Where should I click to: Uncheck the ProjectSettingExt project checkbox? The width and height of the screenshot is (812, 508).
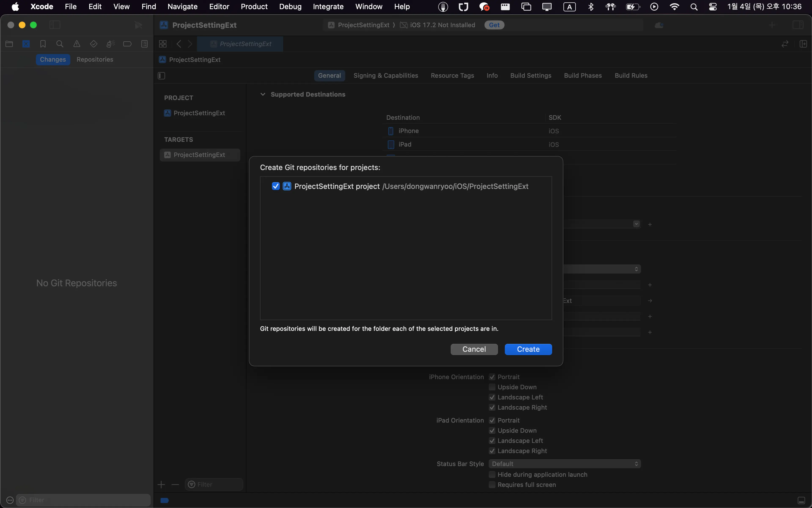(276, 186)
